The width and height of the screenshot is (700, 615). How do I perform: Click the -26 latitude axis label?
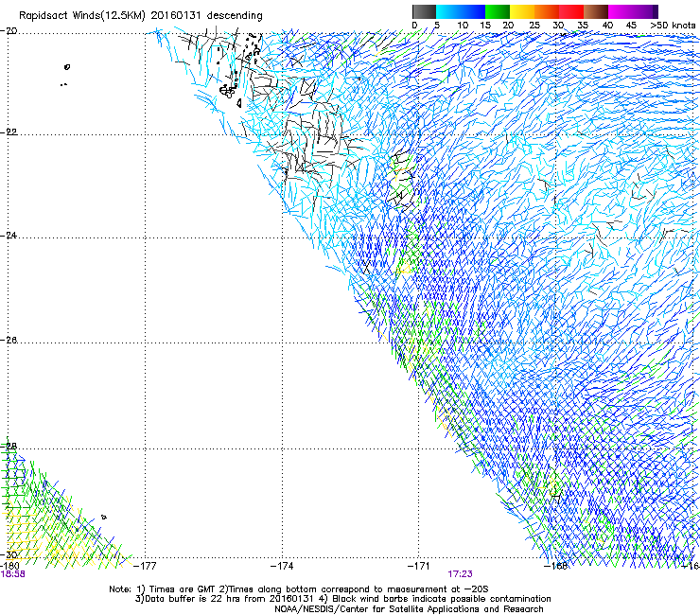pyautogui.click(x=9, y=341)
